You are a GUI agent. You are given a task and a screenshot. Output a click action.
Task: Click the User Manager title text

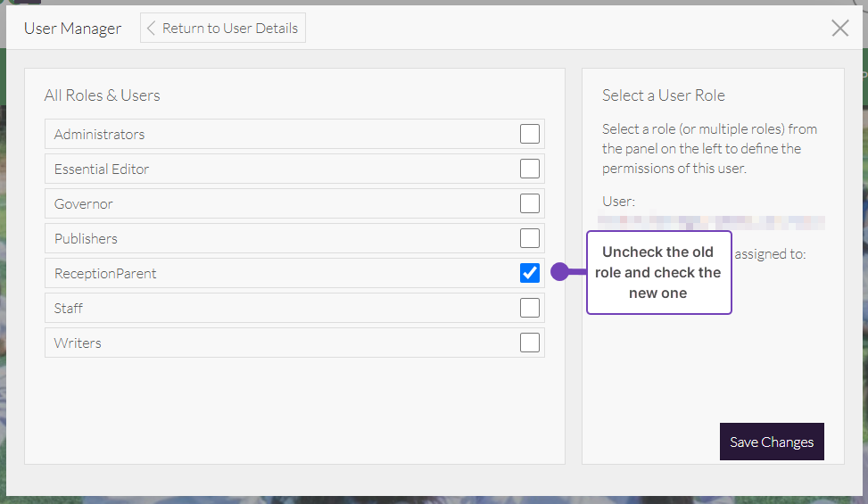point(72,29)
